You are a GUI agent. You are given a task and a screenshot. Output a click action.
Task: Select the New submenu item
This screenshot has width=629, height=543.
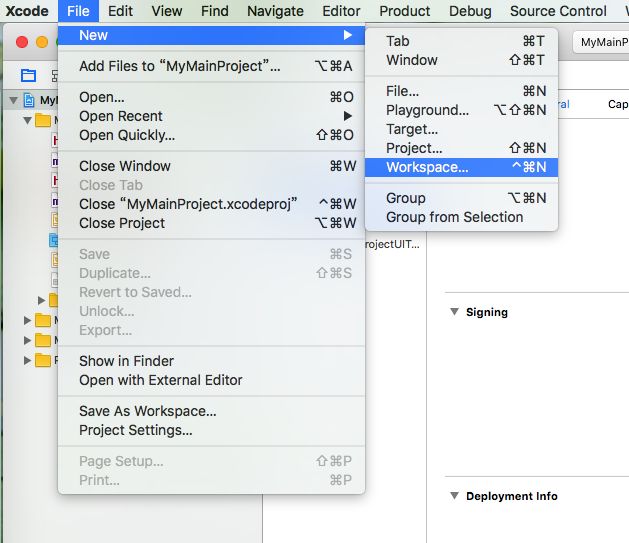coord(211,35)
